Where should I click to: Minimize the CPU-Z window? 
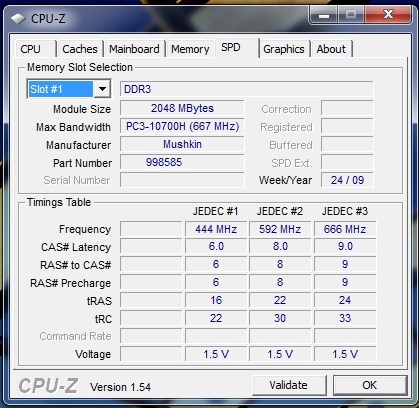[x=324, y=15]
